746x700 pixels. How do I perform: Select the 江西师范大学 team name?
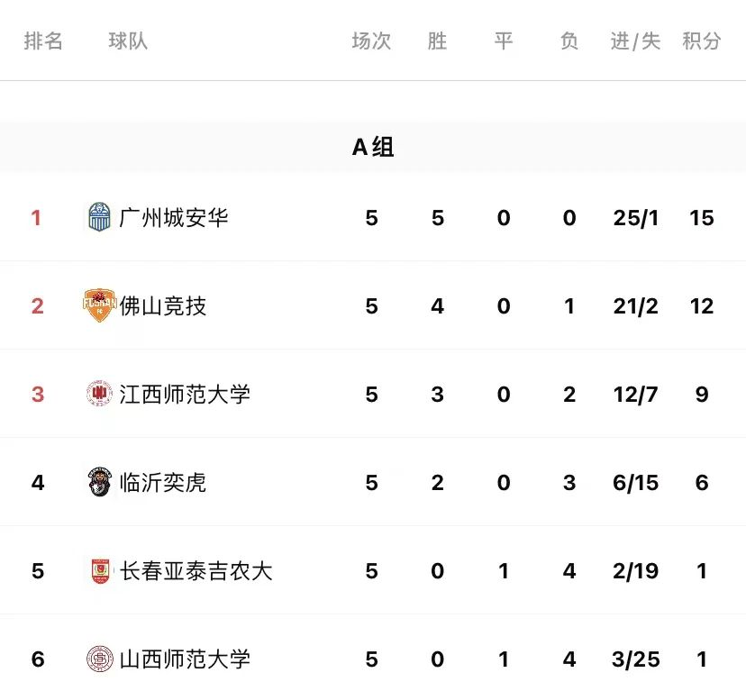tap(185, 394)
